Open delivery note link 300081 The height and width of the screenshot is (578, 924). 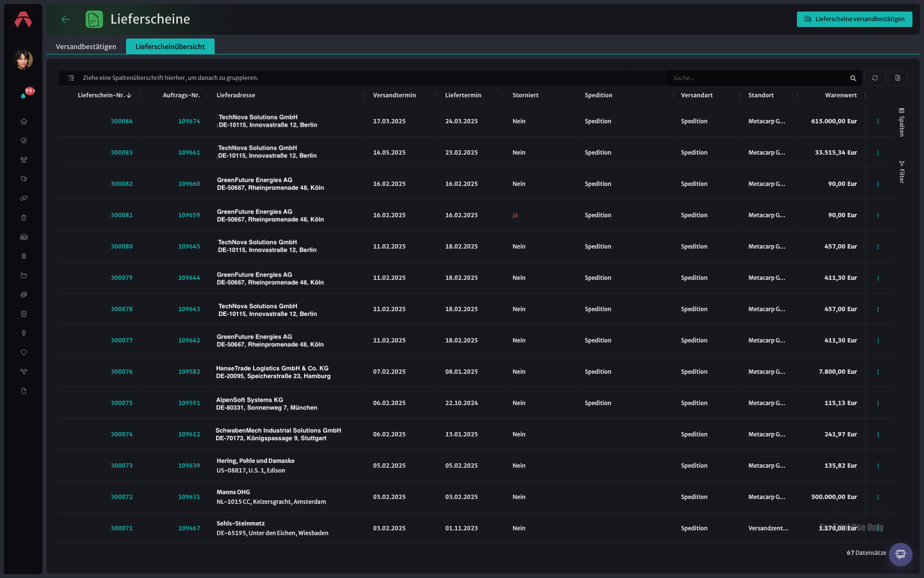(122, 215)
